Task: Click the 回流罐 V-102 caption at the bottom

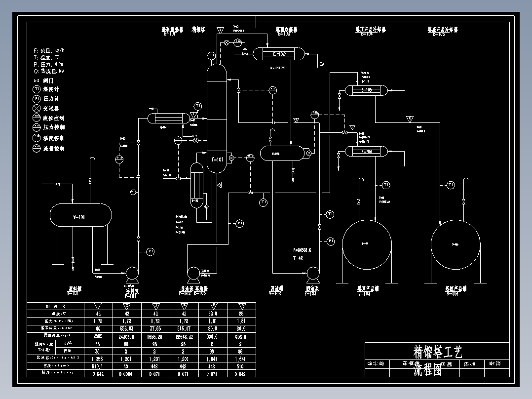Action: pos(276,291)
